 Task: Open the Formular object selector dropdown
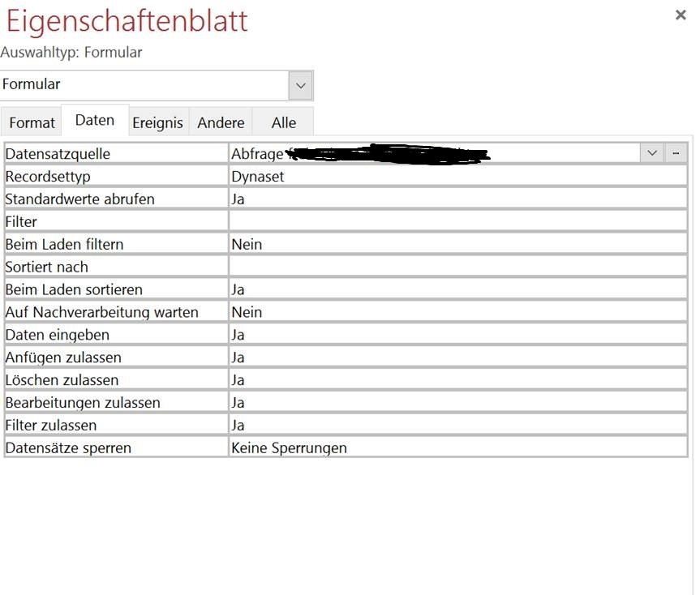[301, 85]
